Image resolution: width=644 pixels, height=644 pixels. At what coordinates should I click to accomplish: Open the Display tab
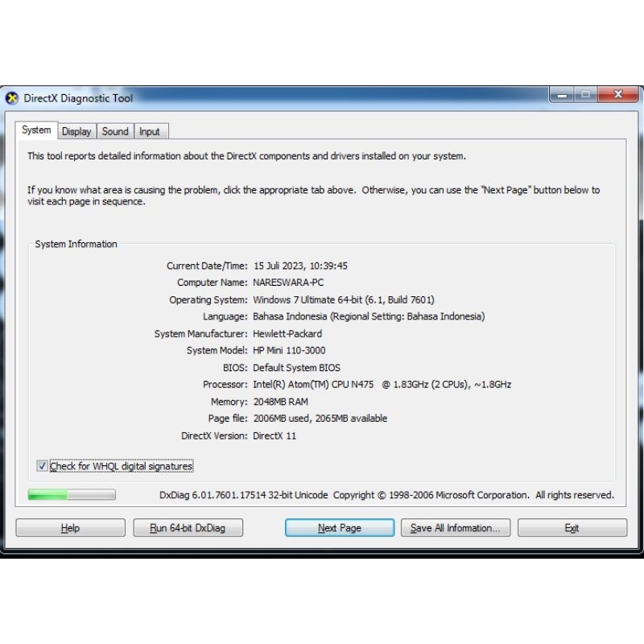coord(76,131)
